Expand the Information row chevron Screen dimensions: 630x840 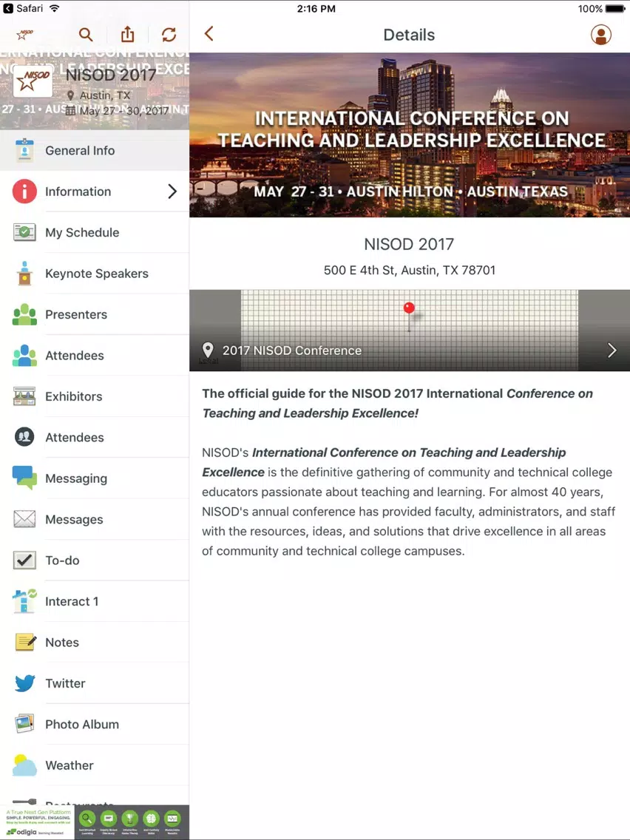click(x=172, y=192)
